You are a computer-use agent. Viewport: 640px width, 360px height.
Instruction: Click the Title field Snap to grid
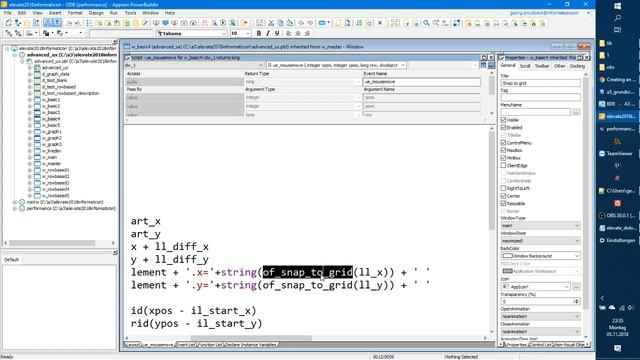coord(540,83)
